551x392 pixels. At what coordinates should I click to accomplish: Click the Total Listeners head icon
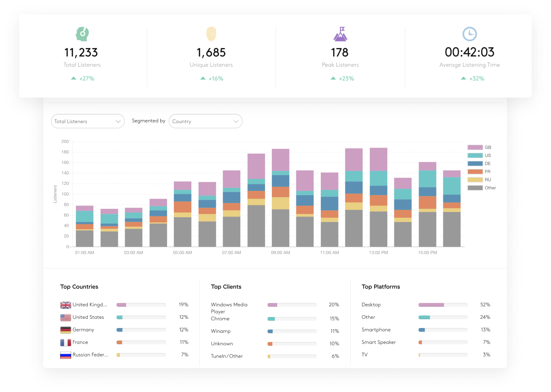pyautogui.click(x=82, y=34)
